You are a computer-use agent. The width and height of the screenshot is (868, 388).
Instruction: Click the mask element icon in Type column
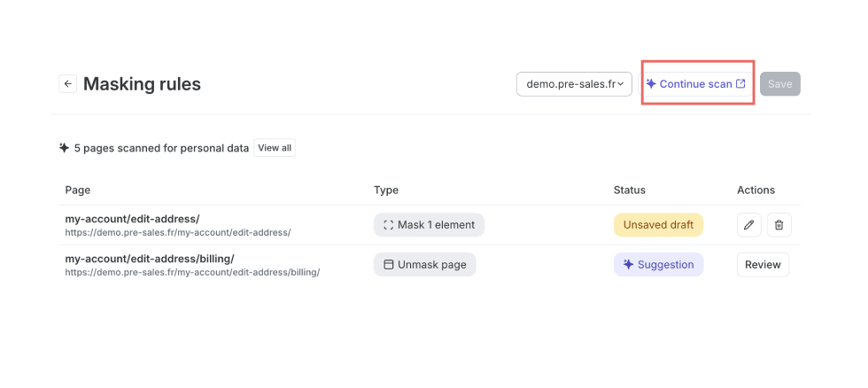(x=389, y=225)
